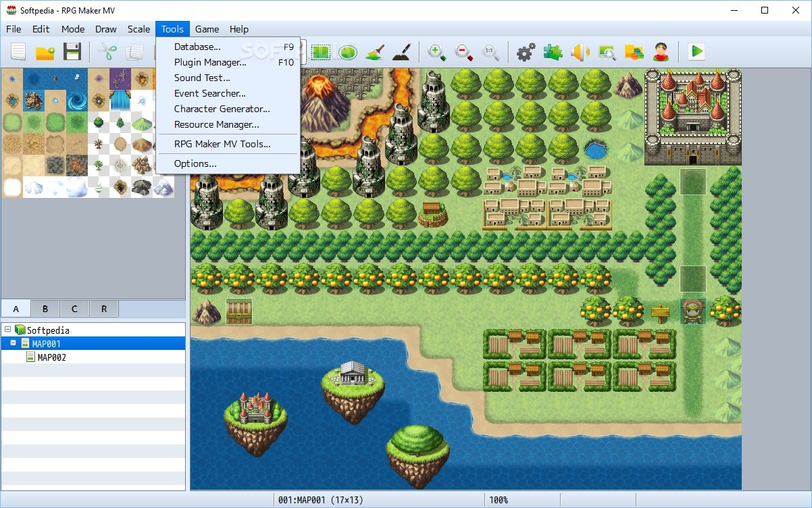Select the Ellipse draw tool
Image resolution: width=812 pixels, height=508 pixels.
click(x=347, y=52)
